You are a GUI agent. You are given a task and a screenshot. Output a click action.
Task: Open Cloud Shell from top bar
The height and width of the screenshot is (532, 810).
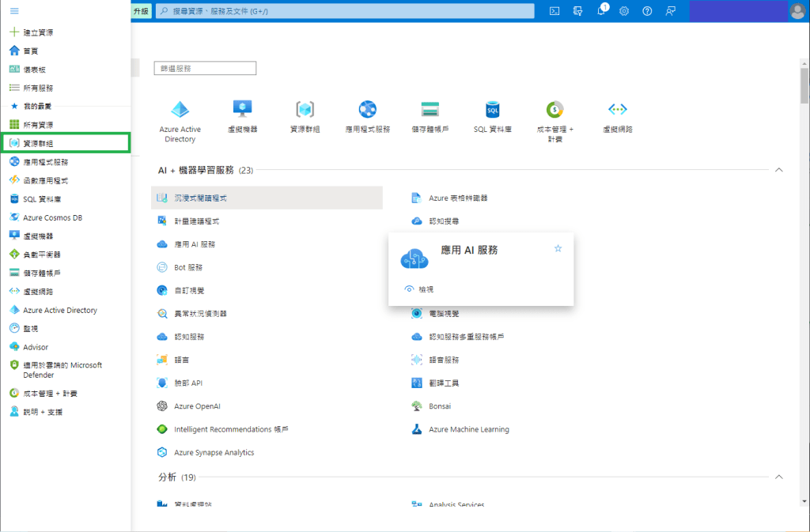point(555,11)
